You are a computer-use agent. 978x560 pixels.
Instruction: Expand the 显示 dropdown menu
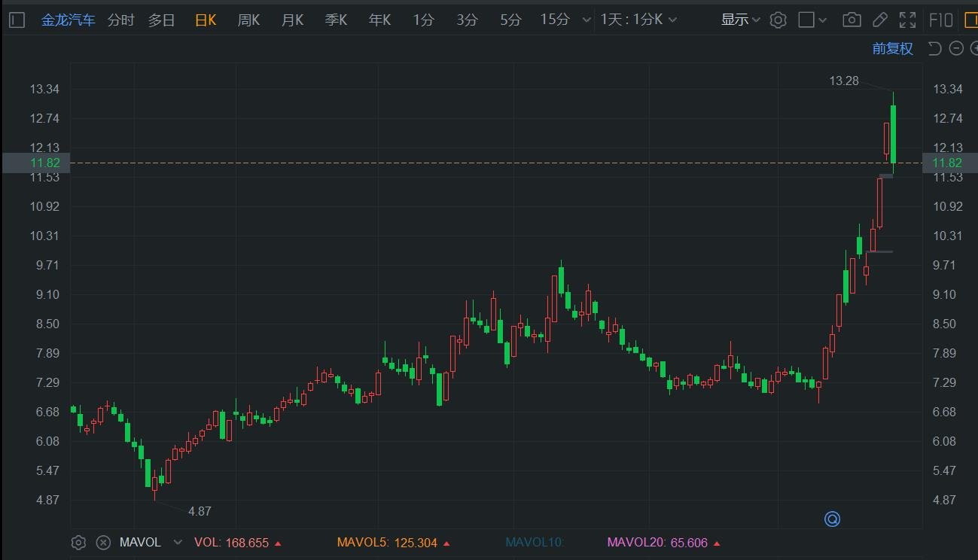741,20
